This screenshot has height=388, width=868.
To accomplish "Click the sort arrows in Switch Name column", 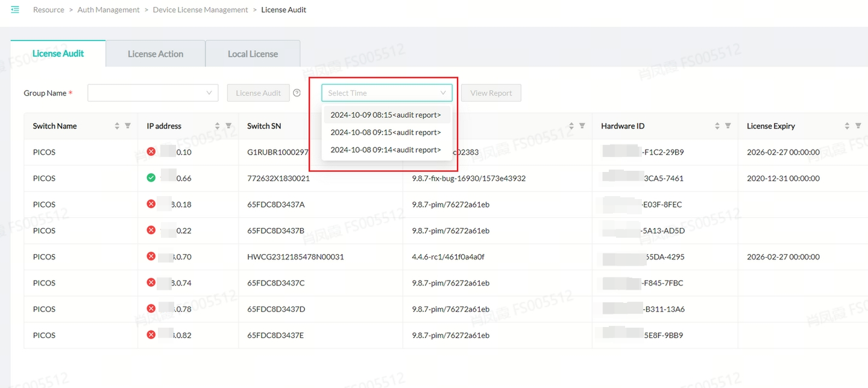I will click(x=117, y=126).
